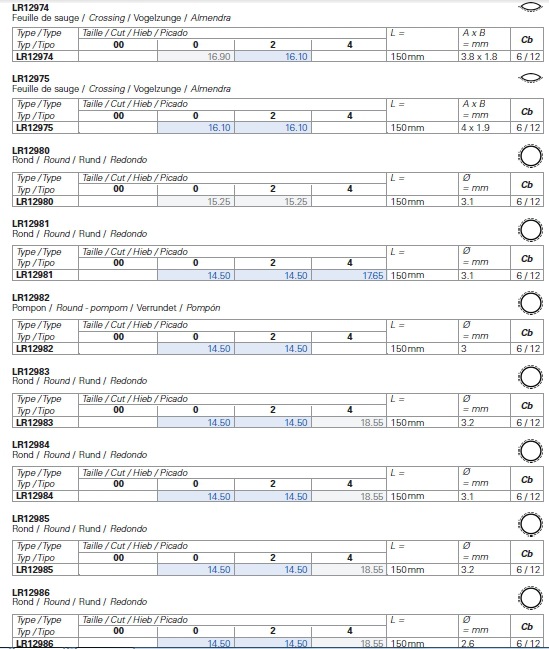This screenshot has height=649, width=549.
Task: Click the round profile icon beside LR12985
Action: [530, 524]
